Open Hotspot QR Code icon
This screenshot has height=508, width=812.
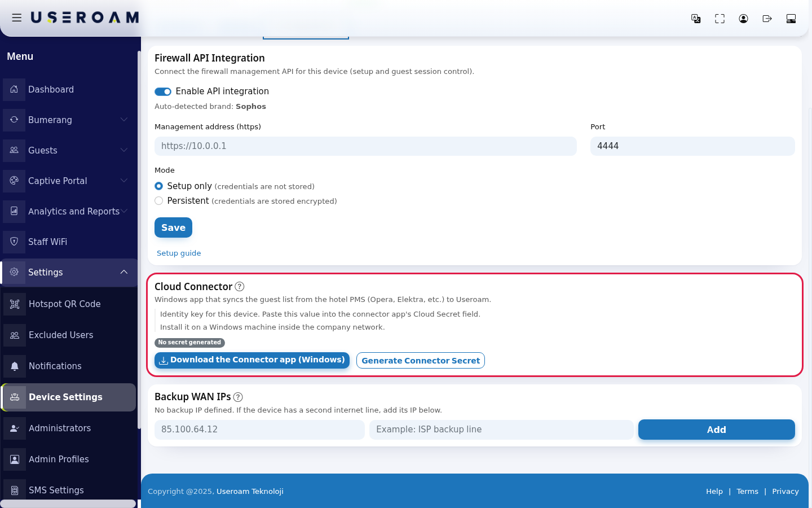click(15, 304)
